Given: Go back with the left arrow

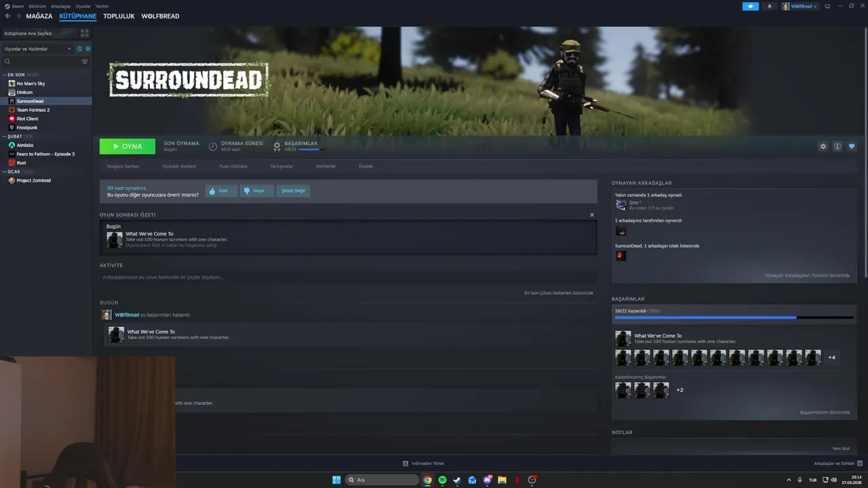Looking at the screenshot, I should pos(8,16).
